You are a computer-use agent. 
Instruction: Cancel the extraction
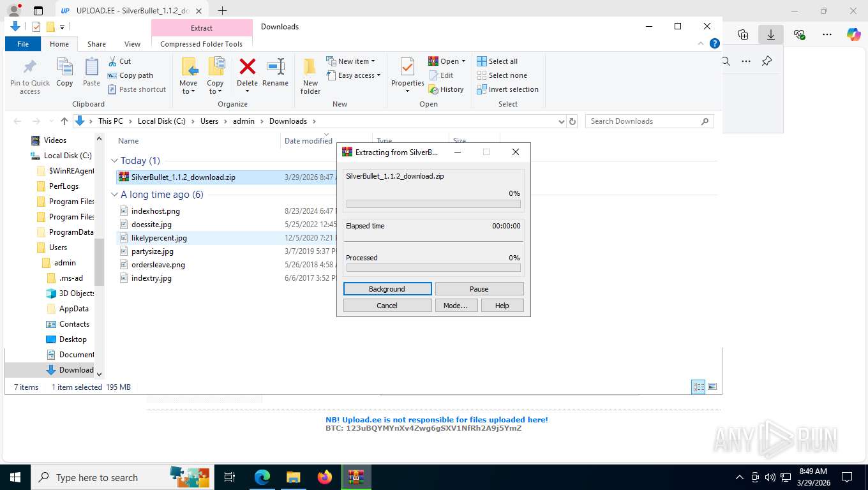pyautogui.click(x=387, y=306)
